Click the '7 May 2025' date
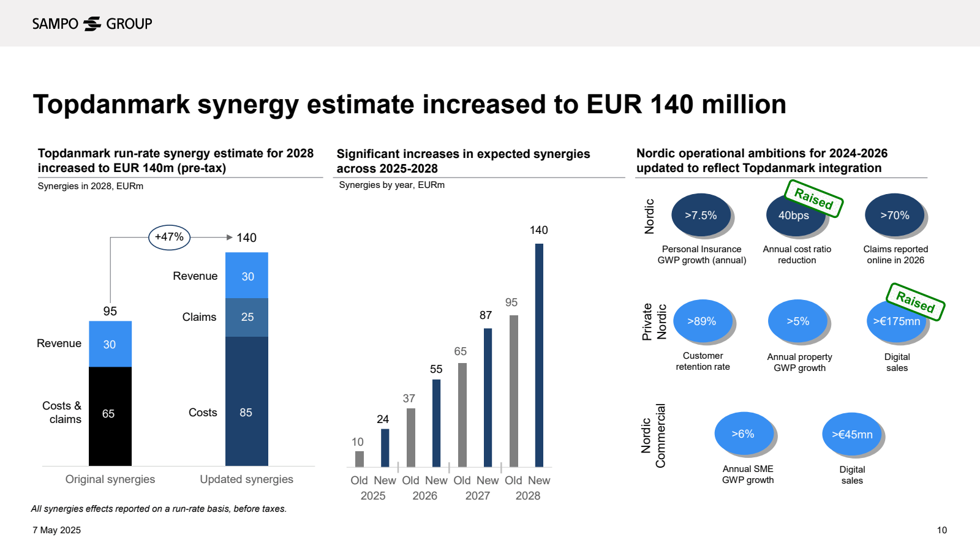Image resolution: width=980 pixels, height=551 pixels. click(56, 530)
